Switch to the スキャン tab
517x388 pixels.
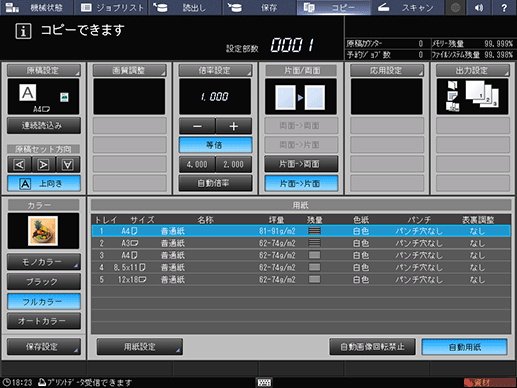(x=408, y=7)
